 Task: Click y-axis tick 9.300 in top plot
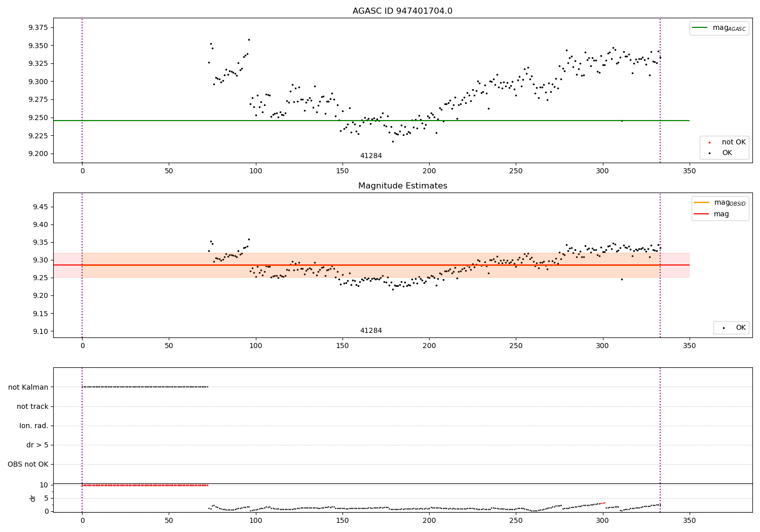coord(39,82)
